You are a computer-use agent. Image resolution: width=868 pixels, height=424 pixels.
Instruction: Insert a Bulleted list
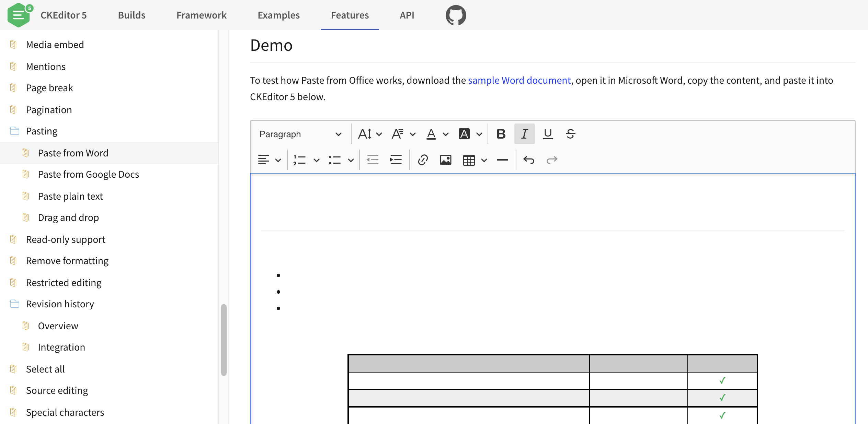(334, 160)
